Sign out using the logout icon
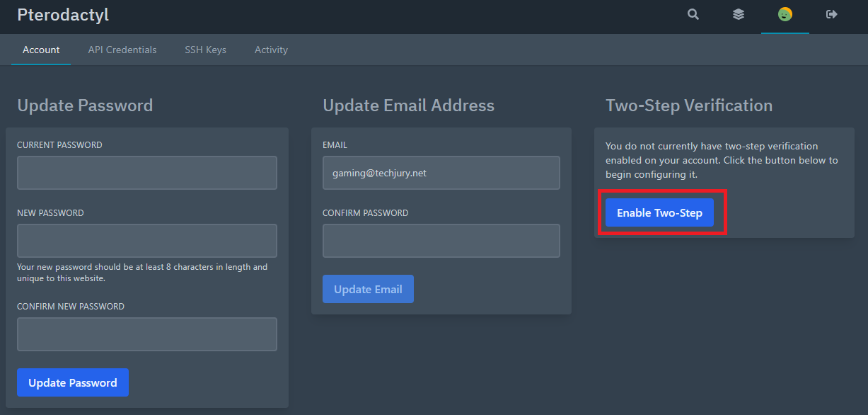Screen dimensions: 868x415 pyautogui.click(x=832, y=14)
